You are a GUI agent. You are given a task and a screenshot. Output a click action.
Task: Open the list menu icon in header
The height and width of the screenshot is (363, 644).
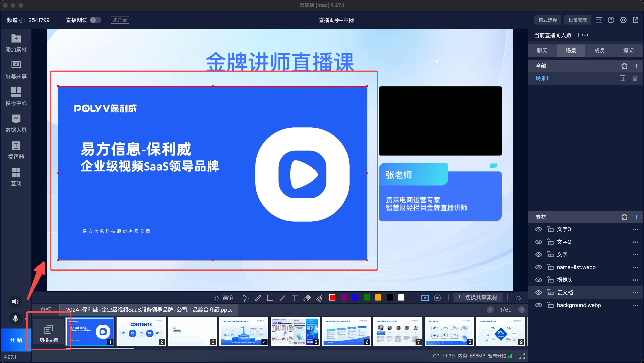click(599, 20)
